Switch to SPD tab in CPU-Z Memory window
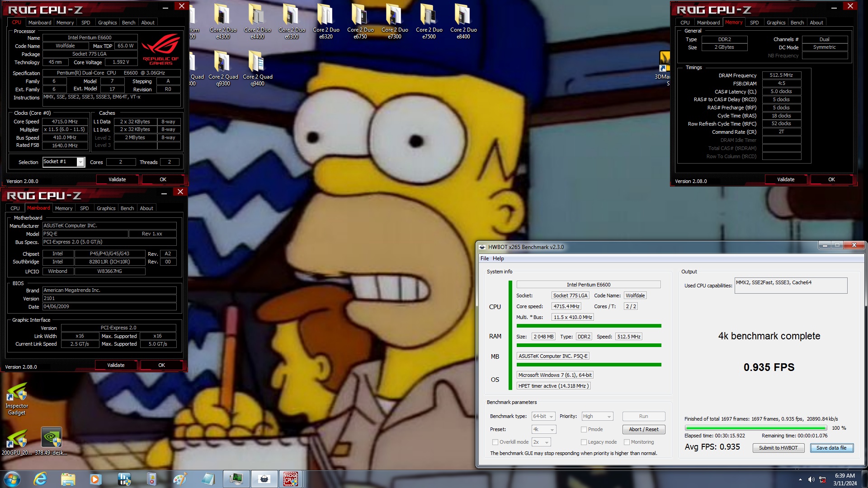This screenshot has width=868, height=488. pos(754,23)
